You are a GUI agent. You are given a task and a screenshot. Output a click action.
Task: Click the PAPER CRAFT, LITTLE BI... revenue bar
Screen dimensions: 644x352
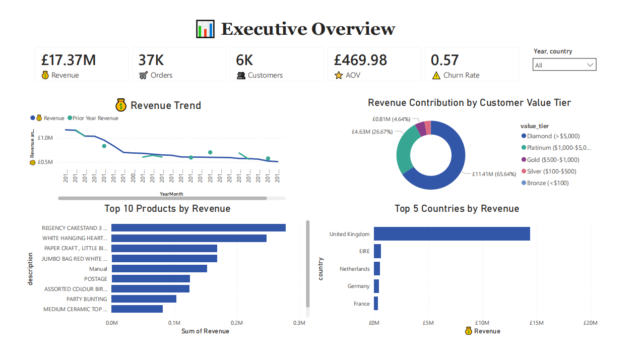(164, 248)
